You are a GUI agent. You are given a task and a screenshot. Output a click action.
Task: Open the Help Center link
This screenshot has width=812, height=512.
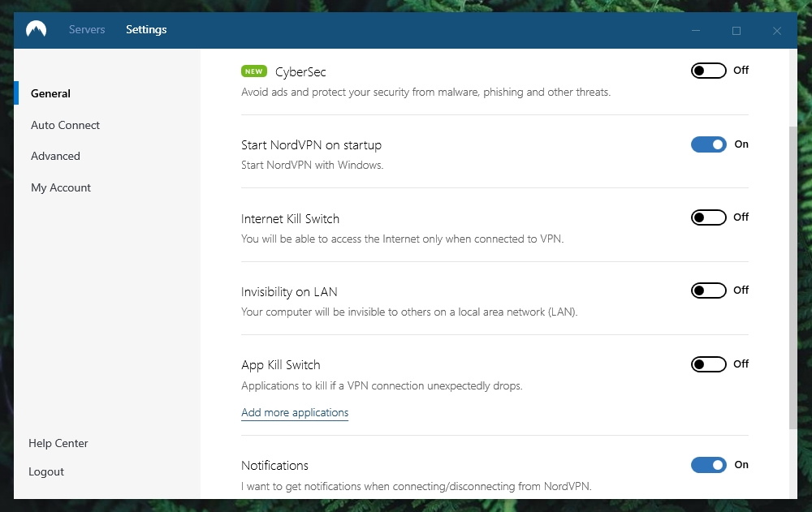58,444
